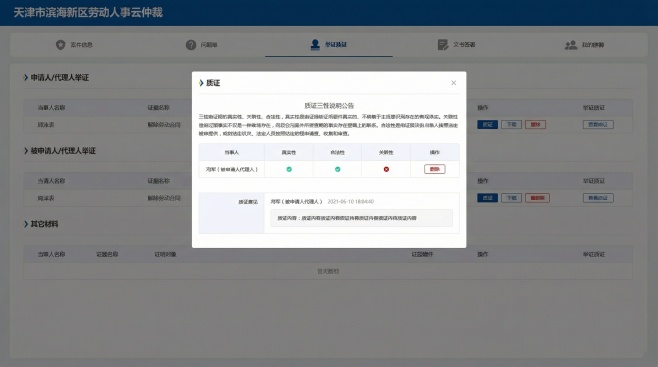658x367 pixels.
Task: Click the 真实性 column header
Action: (x=289, y=153)
